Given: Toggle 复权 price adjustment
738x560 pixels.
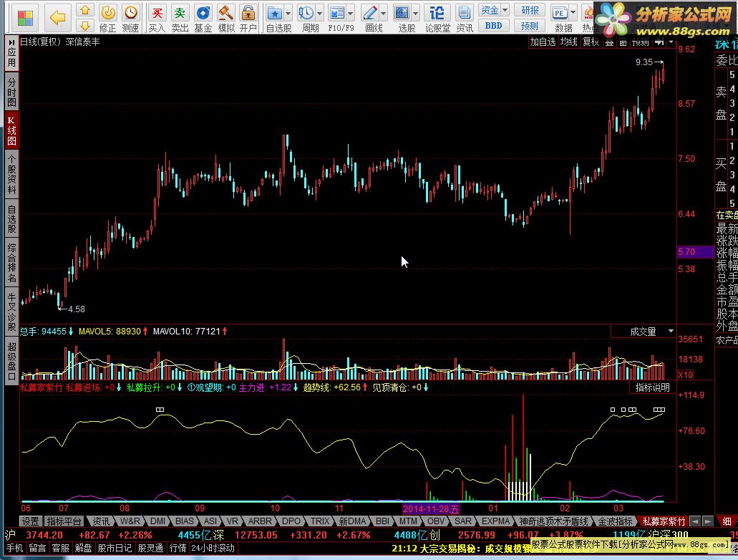Looking at the screenshot, I should [x=591, y=42].
